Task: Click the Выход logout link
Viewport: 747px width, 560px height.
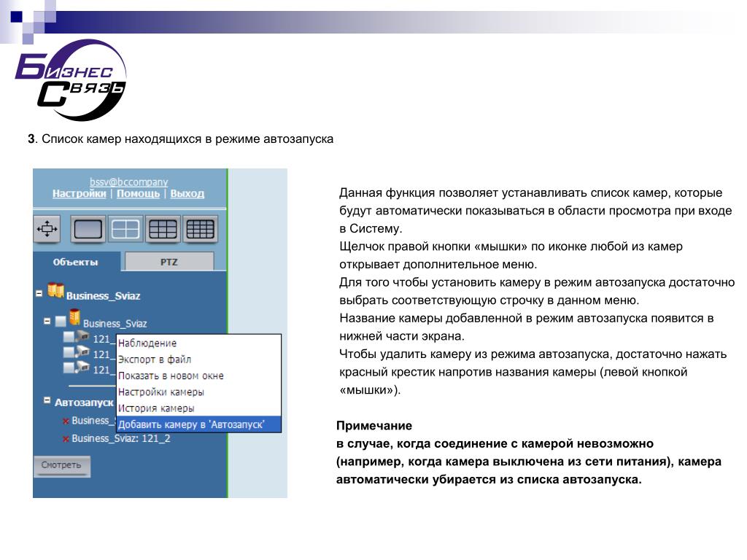Action: tap(187, 194)
